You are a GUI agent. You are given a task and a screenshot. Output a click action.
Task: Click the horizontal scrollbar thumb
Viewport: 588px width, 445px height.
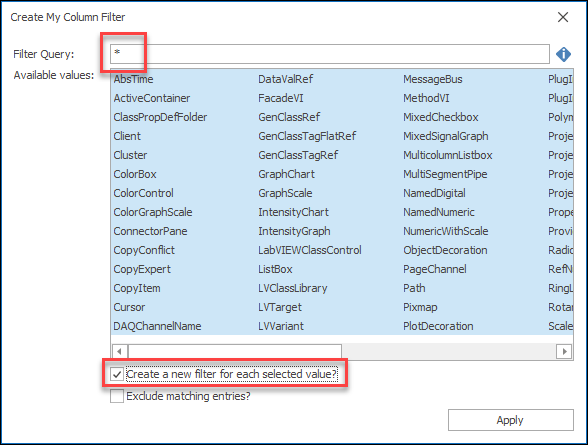pyautogui.click(x=235, y=352)
